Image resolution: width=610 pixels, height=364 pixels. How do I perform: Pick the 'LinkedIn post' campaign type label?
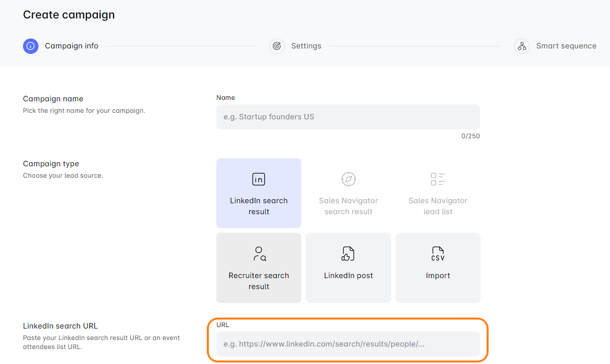pos(348,276)
